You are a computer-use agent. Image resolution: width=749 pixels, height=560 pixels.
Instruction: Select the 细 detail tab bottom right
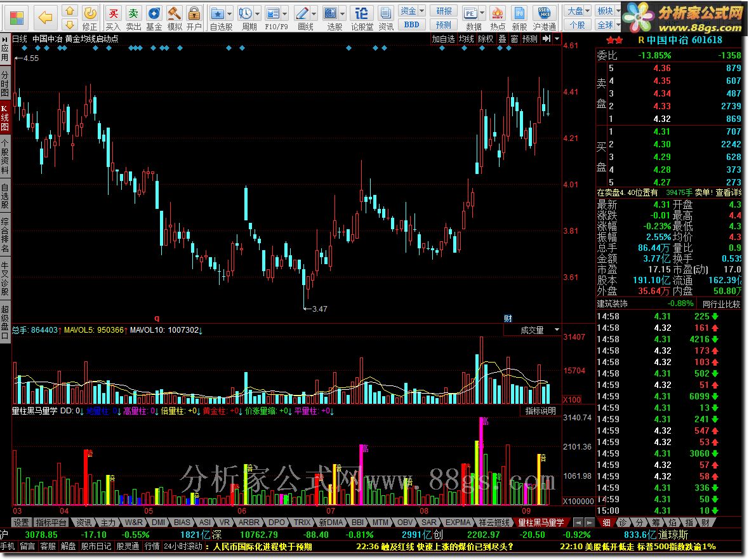coord(607,523)
